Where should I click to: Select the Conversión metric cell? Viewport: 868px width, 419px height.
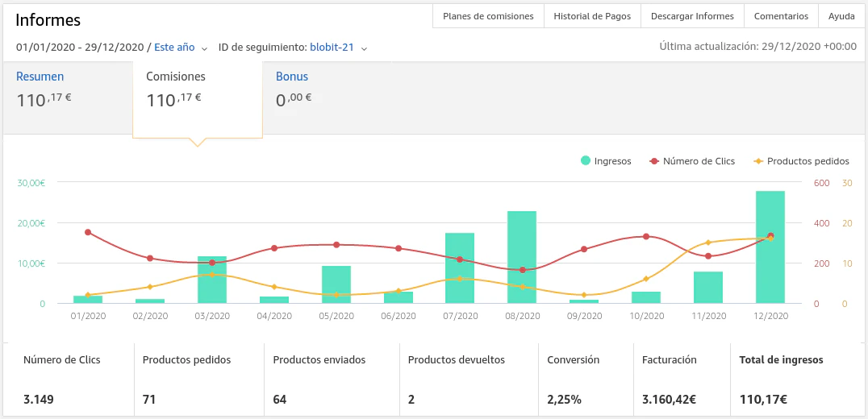[586, 379]
